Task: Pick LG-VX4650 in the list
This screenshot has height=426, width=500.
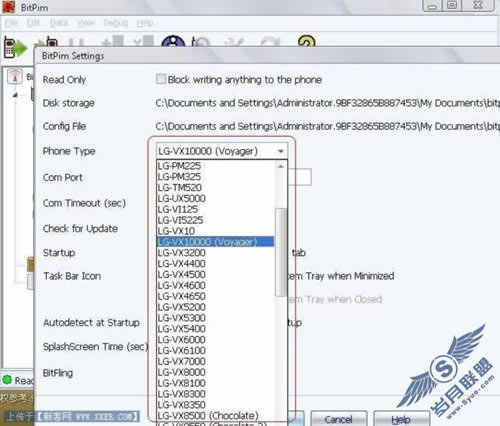Action: (x=215, y=296)
